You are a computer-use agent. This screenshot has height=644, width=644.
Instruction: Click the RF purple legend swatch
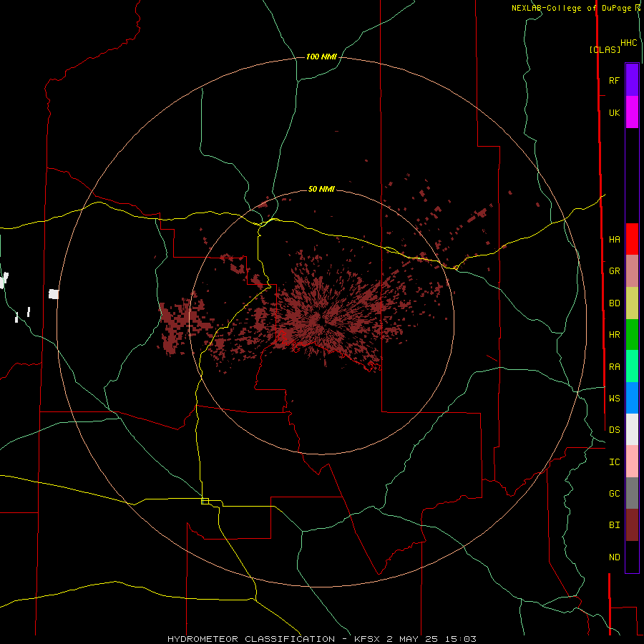[632, 80]
